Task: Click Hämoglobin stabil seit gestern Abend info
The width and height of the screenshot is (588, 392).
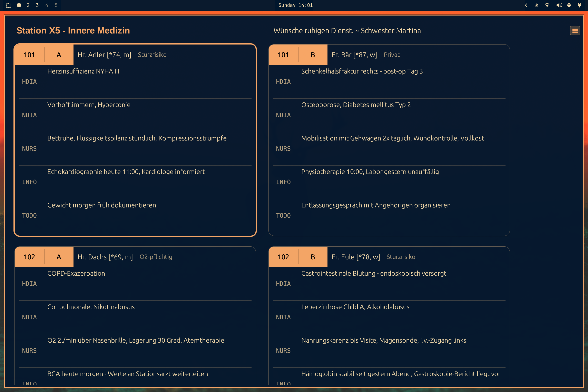Action: (401, 374)
